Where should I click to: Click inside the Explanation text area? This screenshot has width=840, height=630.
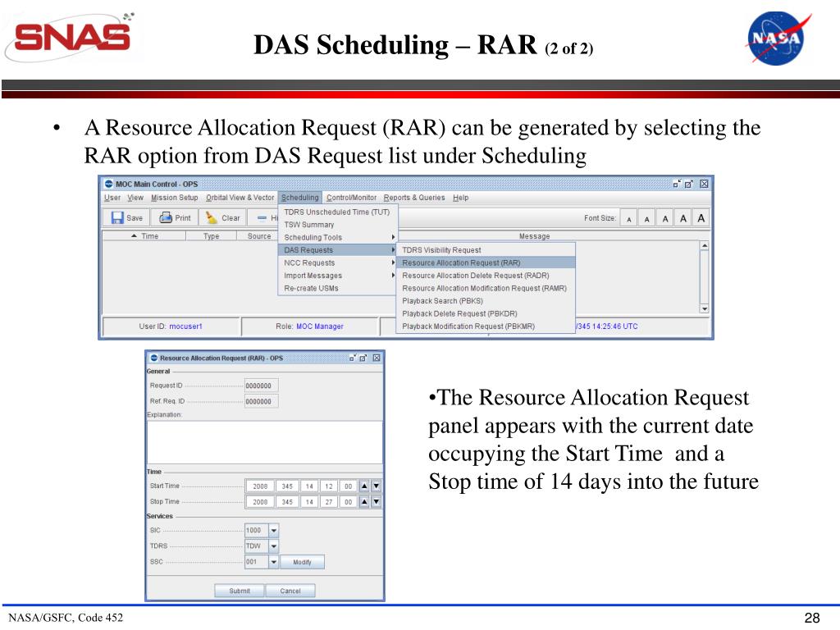coord(265,442)
